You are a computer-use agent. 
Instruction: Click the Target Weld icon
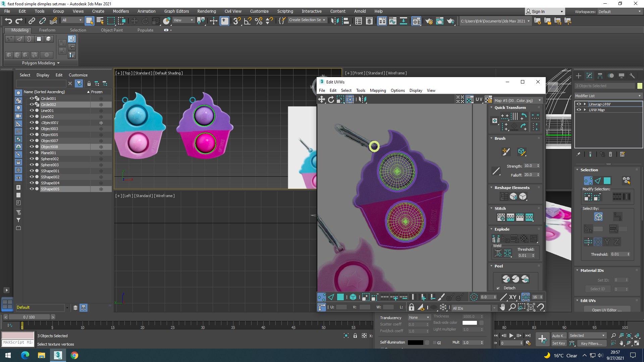(498, 253)
